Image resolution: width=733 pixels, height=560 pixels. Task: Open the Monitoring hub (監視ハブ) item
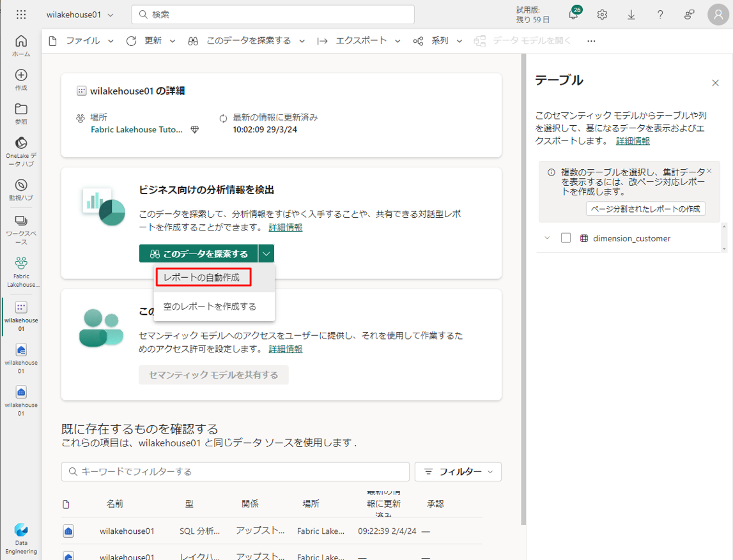tap(21, 190)
